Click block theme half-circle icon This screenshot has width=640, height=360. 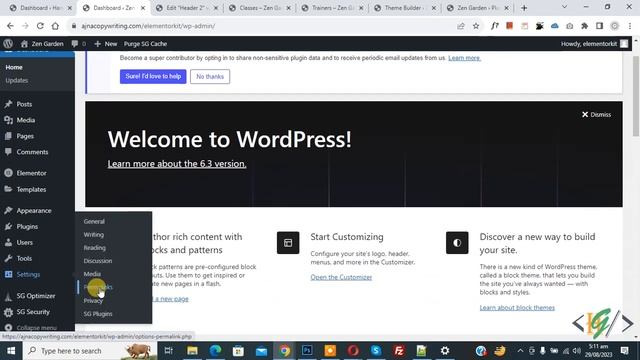(457, 243)
